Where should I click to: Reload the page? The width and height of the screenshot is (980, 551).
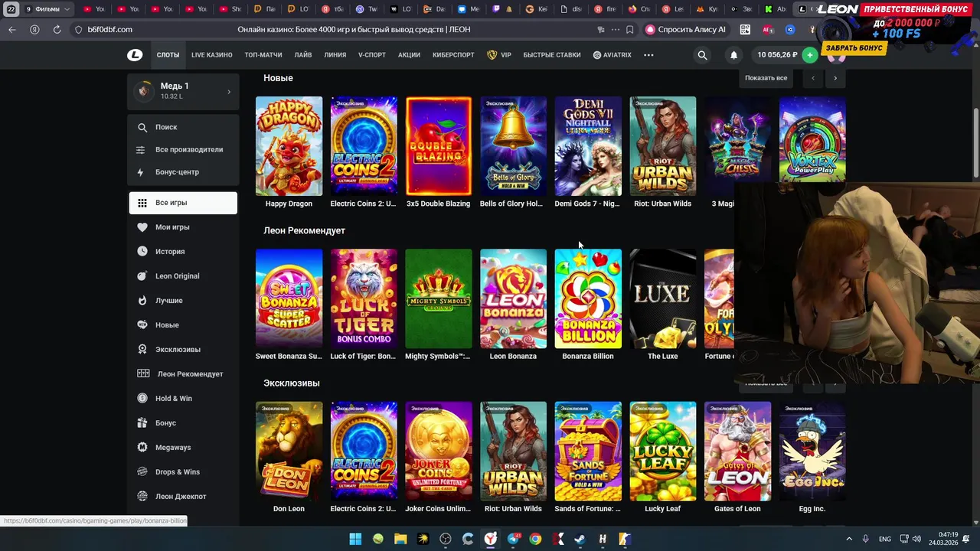(57, 30)
